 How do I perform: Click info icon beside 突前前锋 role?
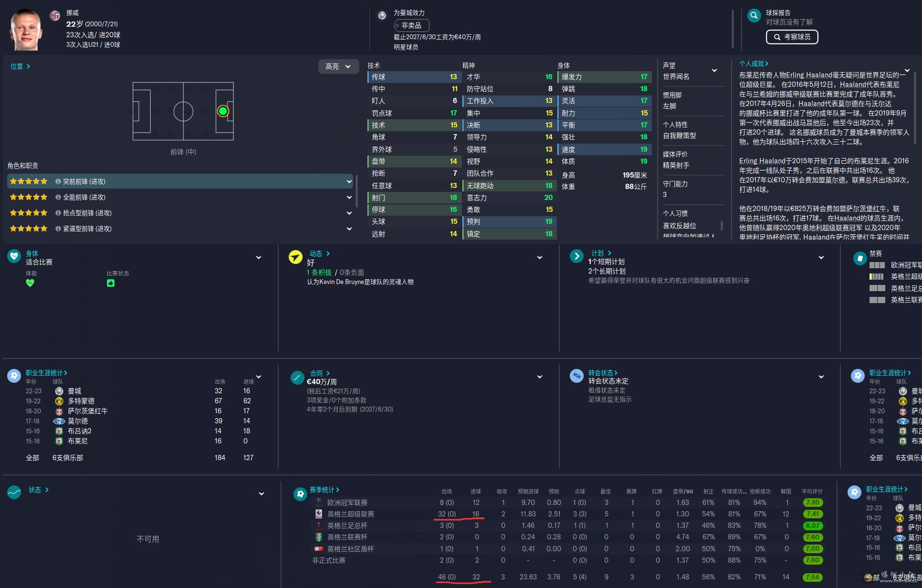58,181
